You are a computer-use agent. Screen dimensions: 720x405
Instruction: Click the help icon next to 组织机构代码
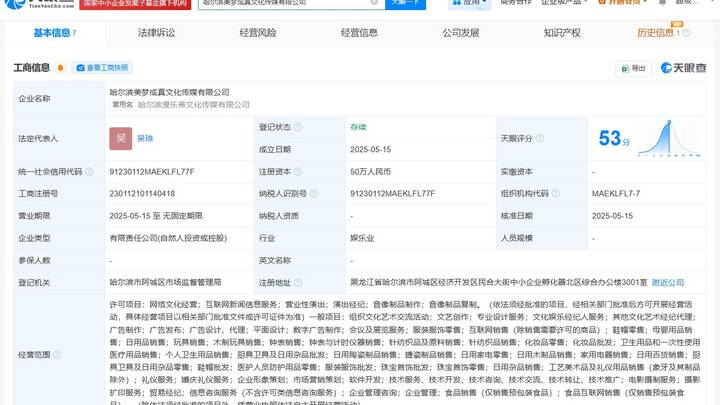(x=556, y=194)
